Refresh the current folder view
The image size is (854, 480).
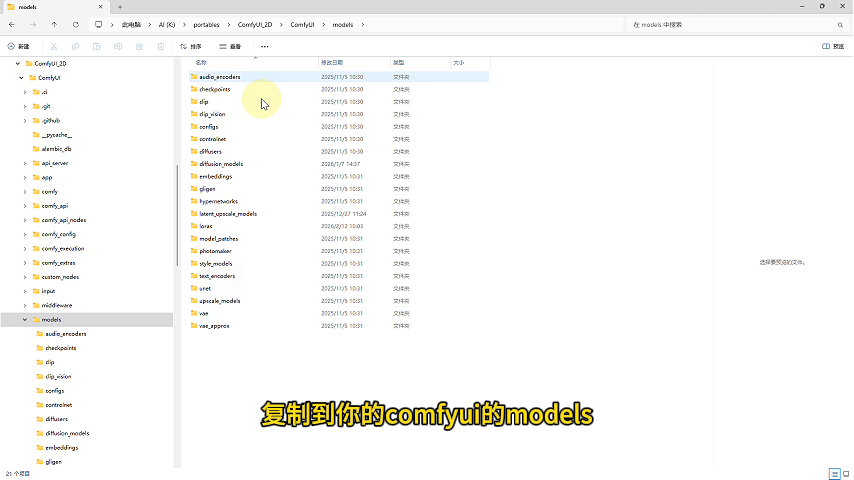pyautogui.click(x=76, y=25)
